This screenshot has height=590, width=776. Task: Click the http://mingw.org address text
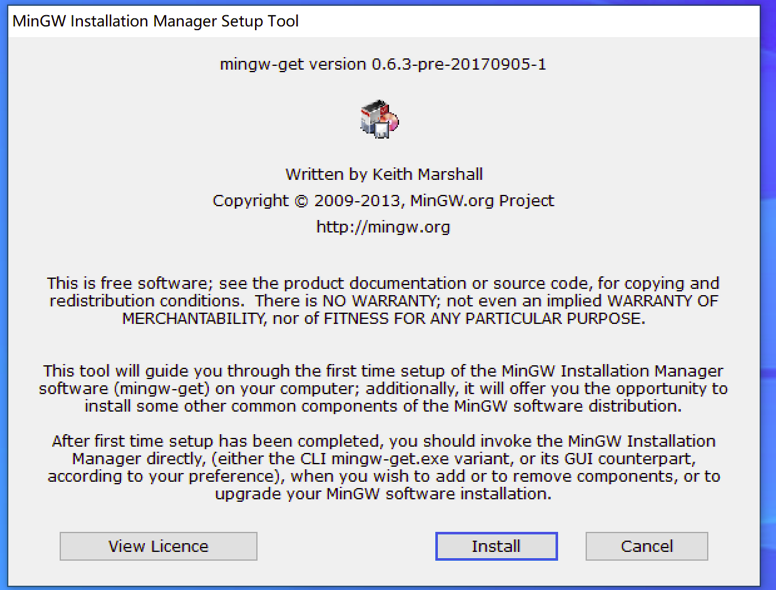click(383, 227)
